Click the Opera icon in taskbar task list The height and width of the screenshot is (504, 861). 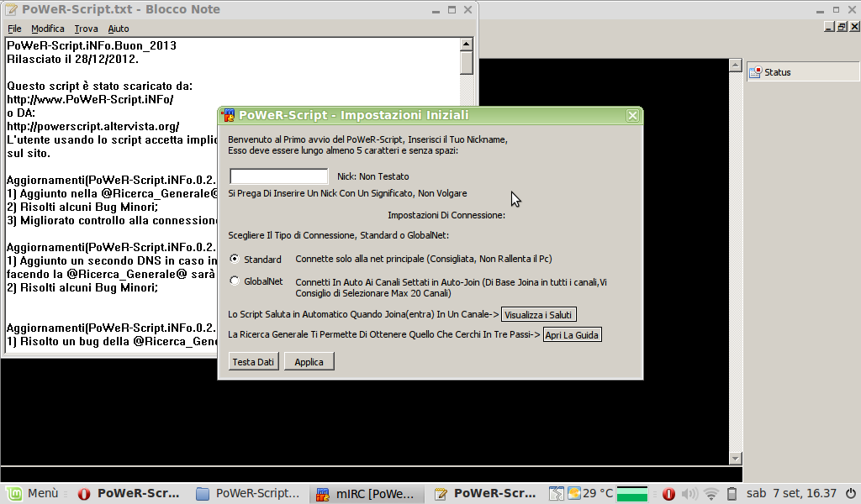pyautogui.click(x=84, y=494)
